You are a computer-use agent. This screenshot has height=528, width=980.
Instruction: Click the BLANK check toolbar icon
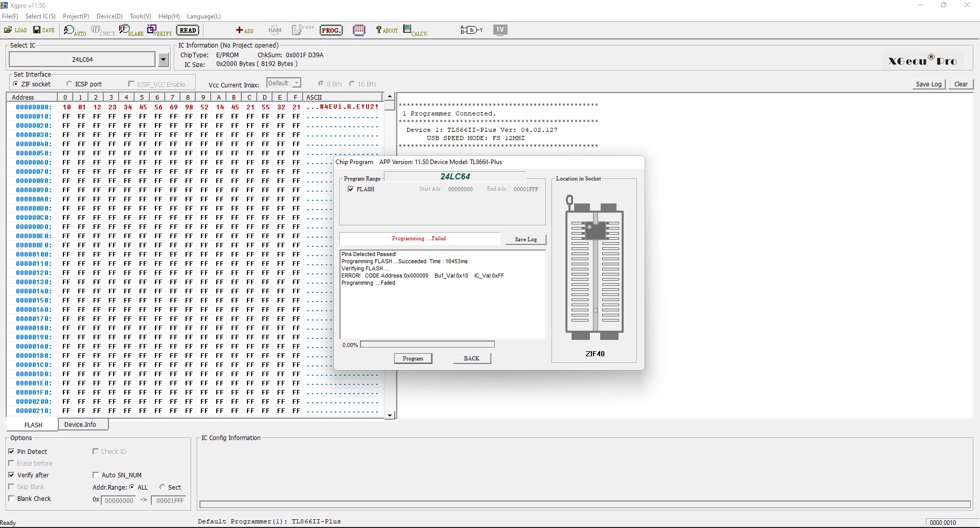131,31
